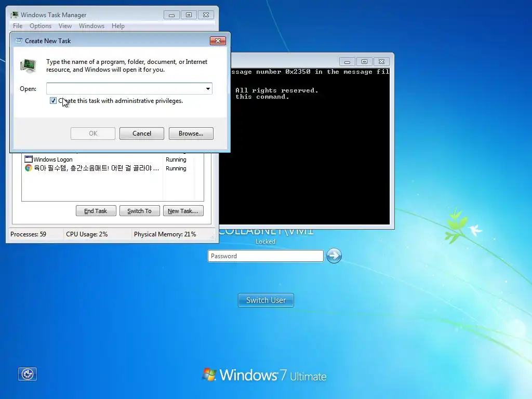Minimize the command prompt window

(x=347, y=62)
